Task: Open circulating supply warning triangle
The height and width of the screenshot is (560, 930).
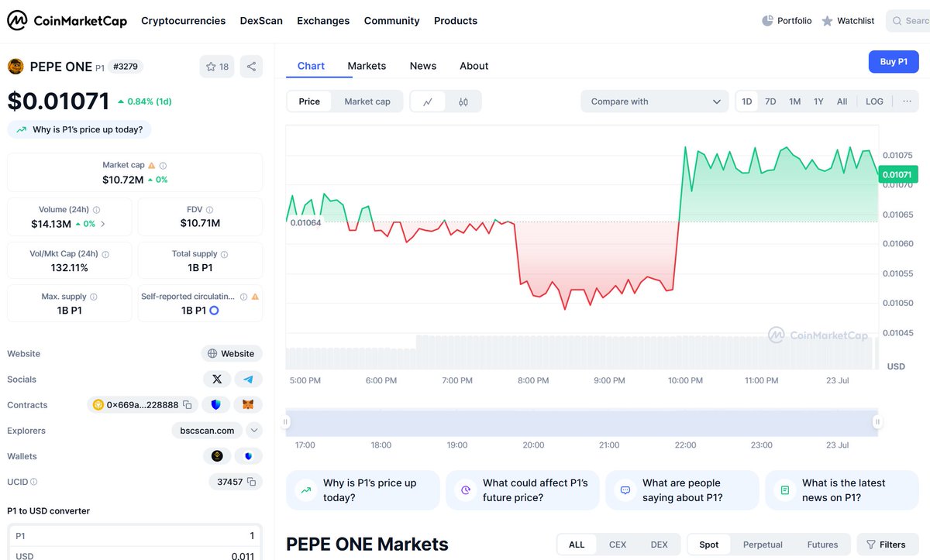Action: tap(255, 297)
